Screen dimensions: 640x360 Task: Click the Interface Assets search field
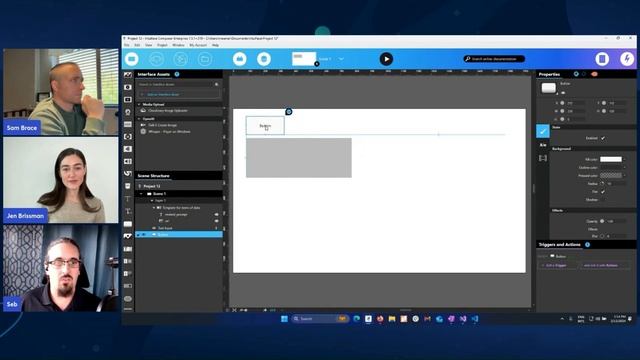click(x=178, y=84)
